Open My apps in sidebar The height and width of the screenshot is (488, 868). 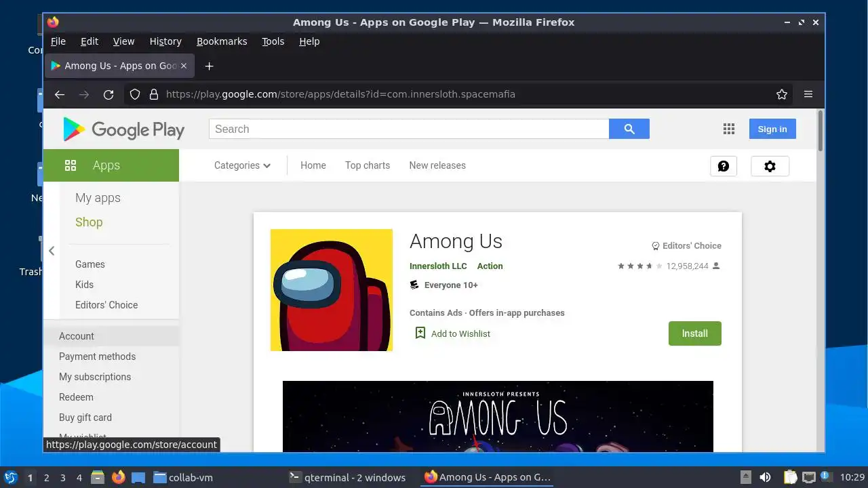98,198
